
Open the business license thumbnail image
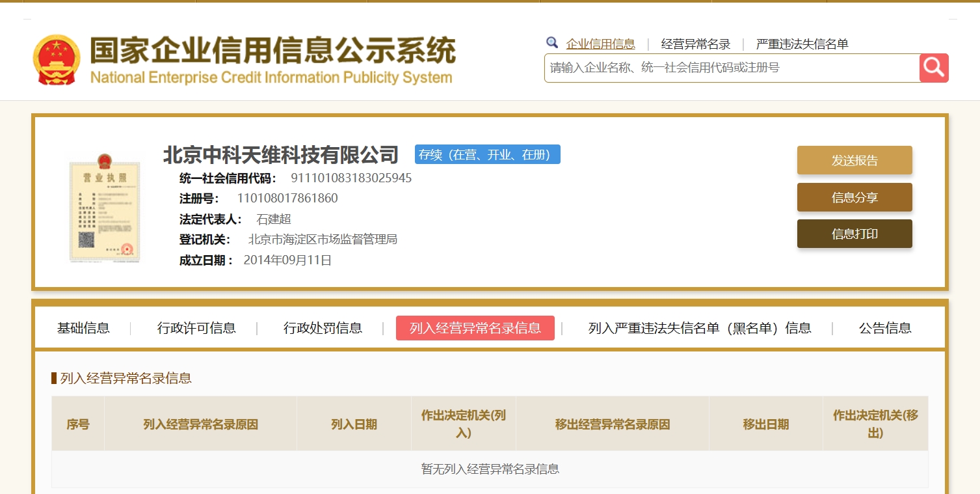tap(105, 208)
